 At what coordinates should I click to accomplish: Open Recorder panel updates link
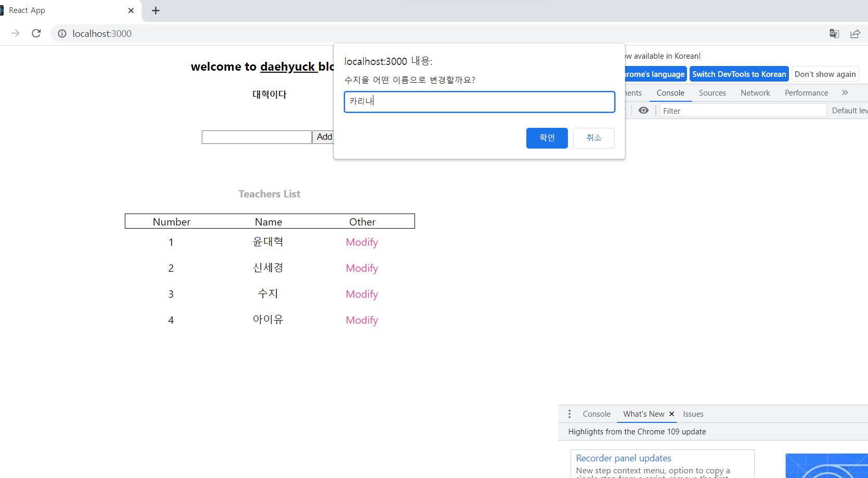click(x=624, y=458)
